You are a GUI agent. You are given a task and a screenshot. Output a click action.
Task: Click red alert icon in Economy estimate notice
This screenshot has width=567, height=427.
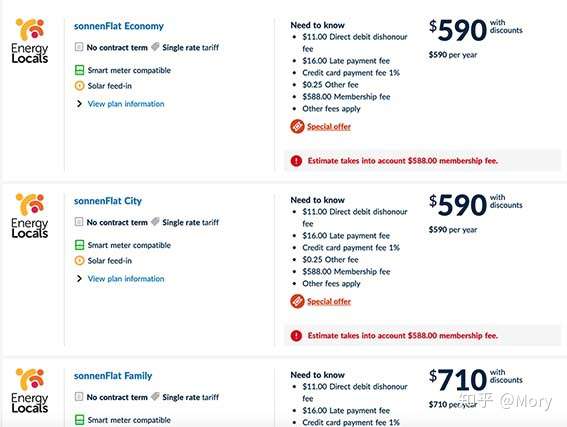(296, 161)
